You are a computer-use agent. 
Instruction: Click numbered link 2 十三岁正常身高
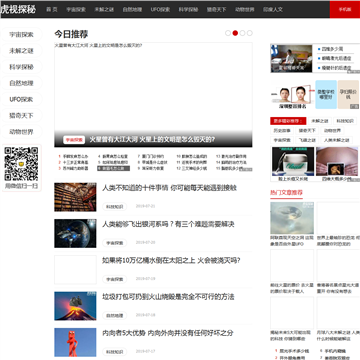(x=73, y=162)
